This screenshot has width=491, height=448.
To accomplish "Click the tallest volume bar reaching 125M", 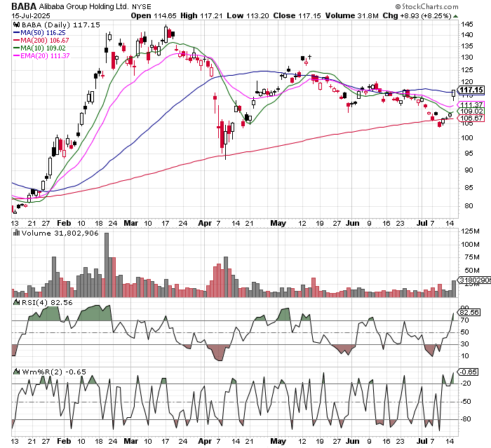I will [107, 265].
